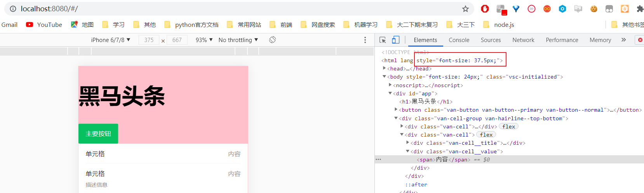Open the python官方文档 bookmarks folder
Image resolution: width=644 pixels, height=193 pixels.
coord(191,25)
